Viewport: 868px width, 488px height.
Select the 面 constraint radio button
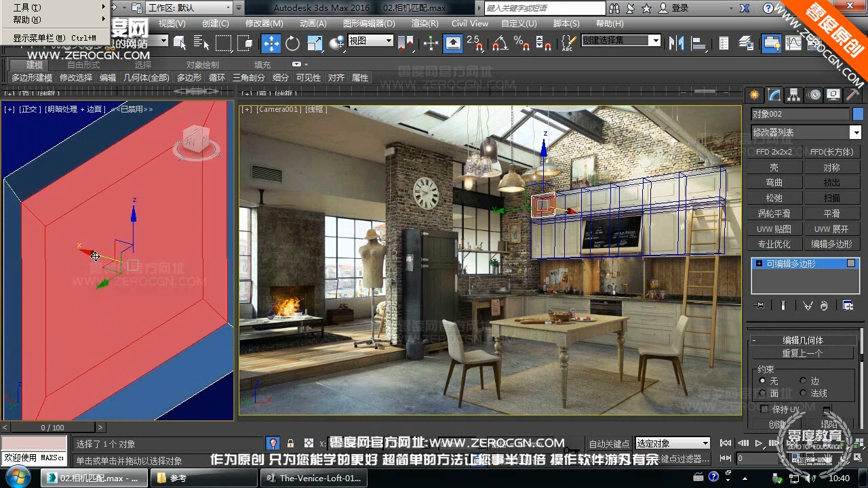pyautogui.click(x=763, y=393)
